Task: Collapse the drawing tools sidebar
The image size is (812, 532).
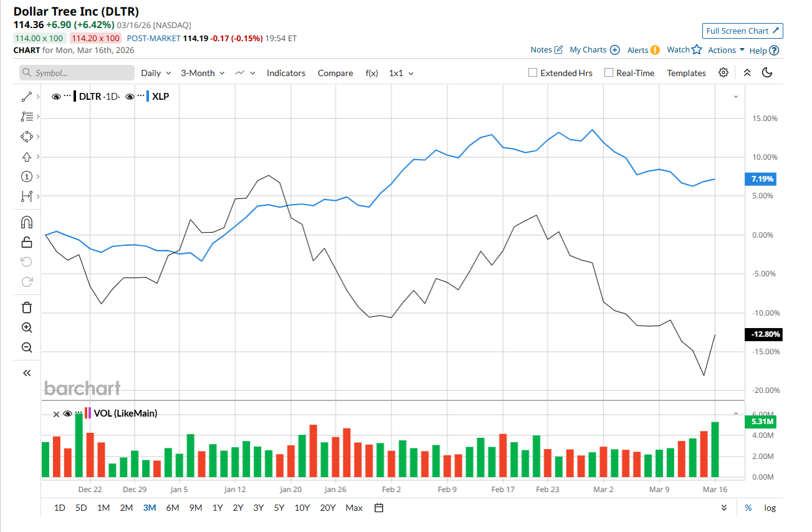Action: click(27, 373)
